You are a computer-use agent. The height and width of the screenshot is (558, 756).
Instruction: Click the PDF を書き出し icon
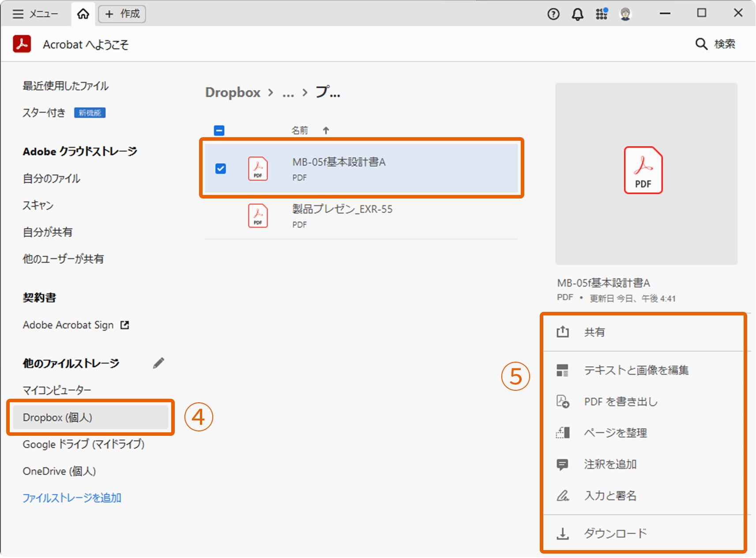[x=562, y=402]
